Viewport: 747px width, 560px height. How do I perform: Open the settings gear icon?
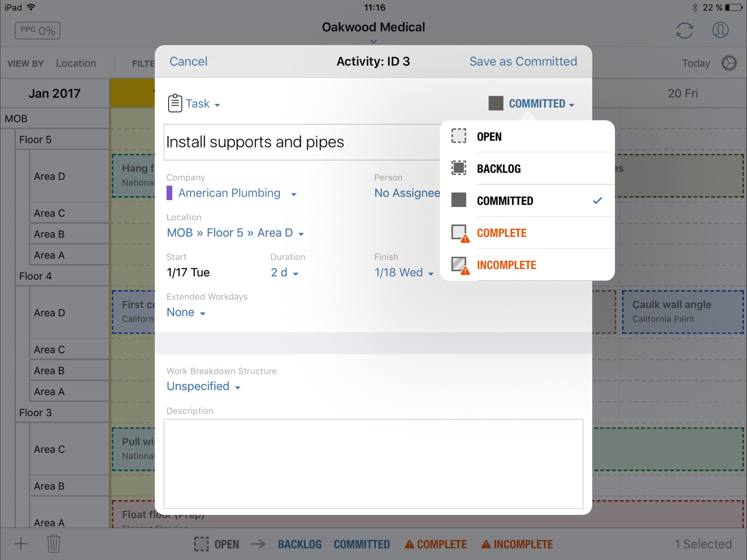coord(729,63)
